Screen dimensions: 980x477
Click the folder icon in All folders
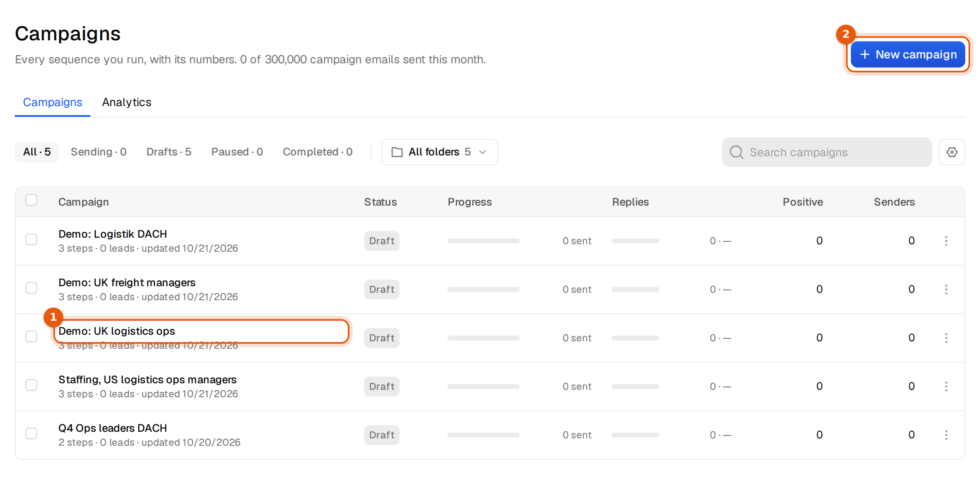tap(397, 152)
